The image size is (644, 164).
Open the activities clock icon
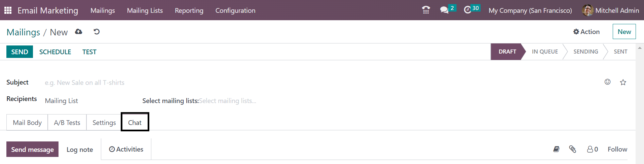[x=467, y=10]
